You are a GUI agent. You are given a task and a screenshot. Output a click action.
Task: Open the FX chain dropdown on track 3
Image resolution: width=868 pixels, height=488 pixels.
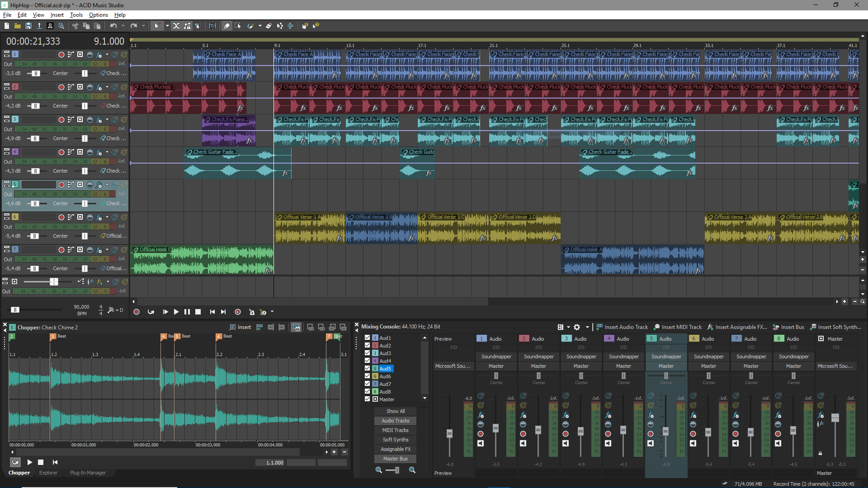pos(107,120)
